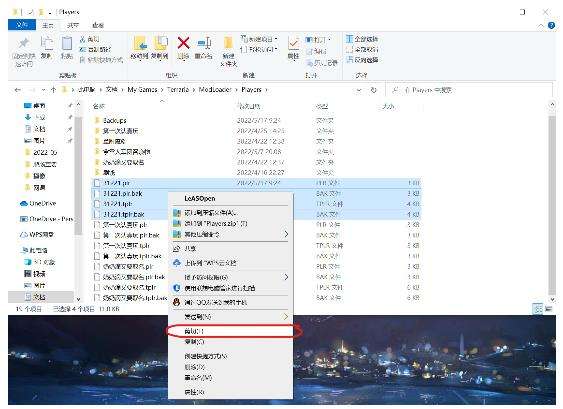Click the Rename icon in the ribbon
The height and width of the screenshot is (409, 563).
click(x=204, y=43)
